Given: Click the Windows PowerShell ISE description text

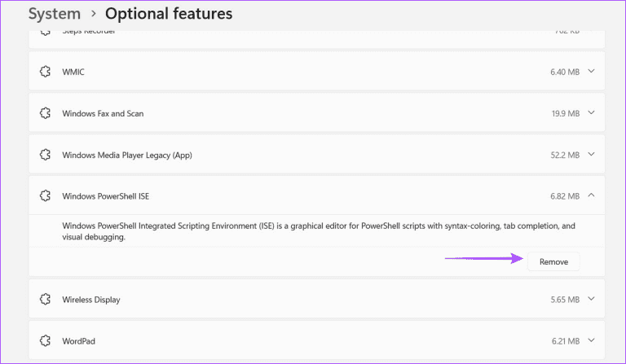Looking at the screenshot, I should (318, 231).
